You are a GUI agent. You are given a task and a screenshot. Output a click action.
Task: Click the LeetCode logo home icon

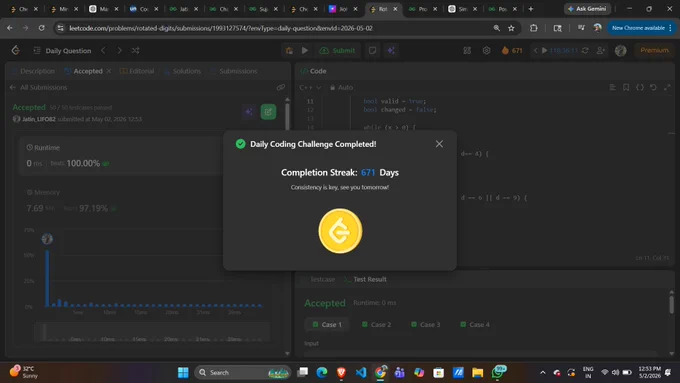(x=16, y=50)
